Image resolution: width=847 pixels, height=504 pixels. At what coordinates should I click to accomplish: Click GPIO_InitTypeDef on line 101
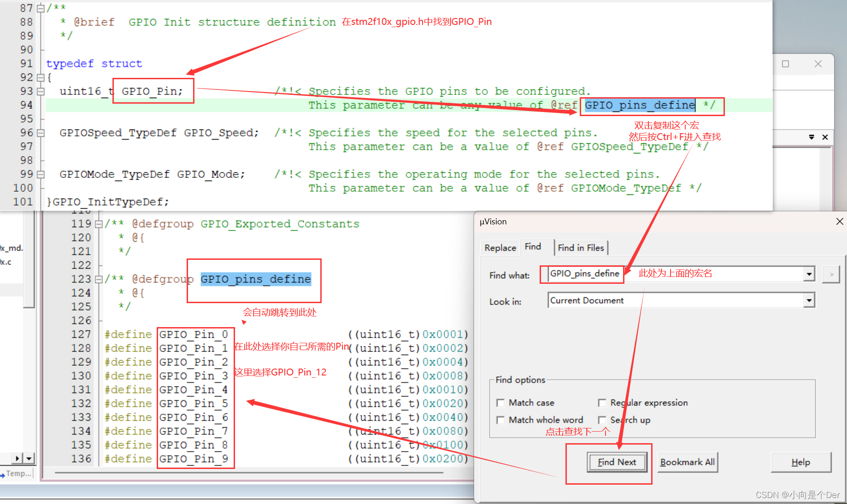(107, 202)
